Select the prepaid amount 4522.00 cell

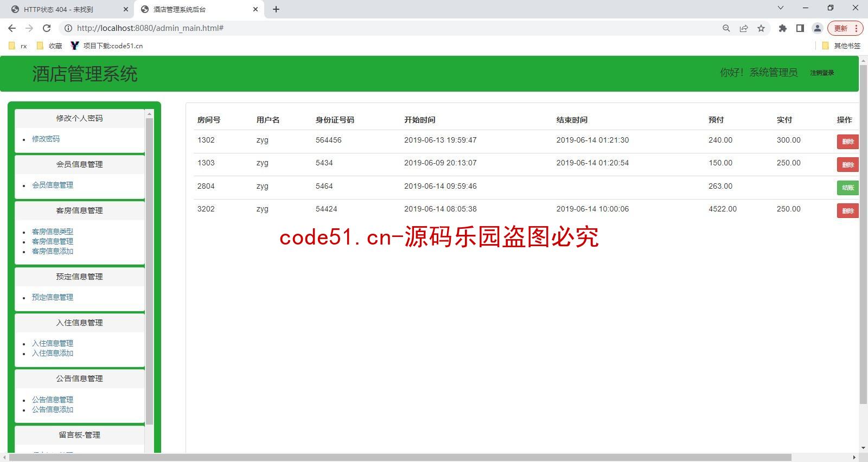pos(723,209)
